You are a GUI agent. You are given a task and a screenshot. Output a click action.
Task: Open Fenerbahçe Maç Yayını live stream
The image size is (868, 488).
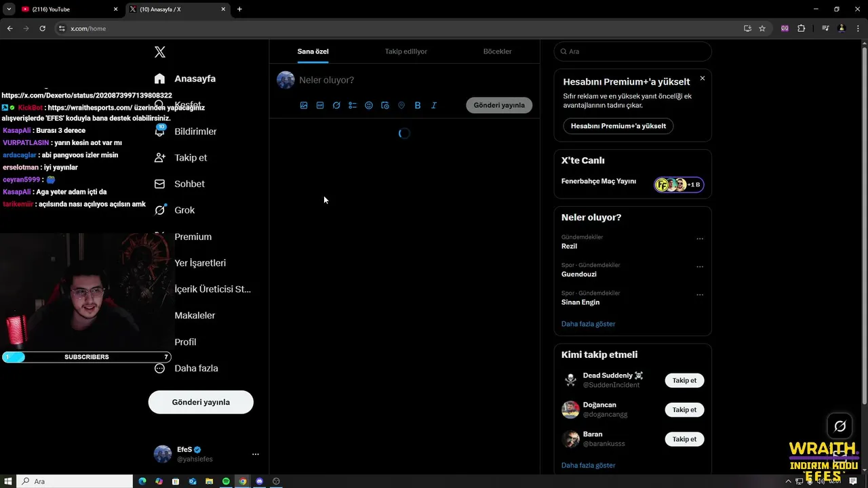coord(599,182)
